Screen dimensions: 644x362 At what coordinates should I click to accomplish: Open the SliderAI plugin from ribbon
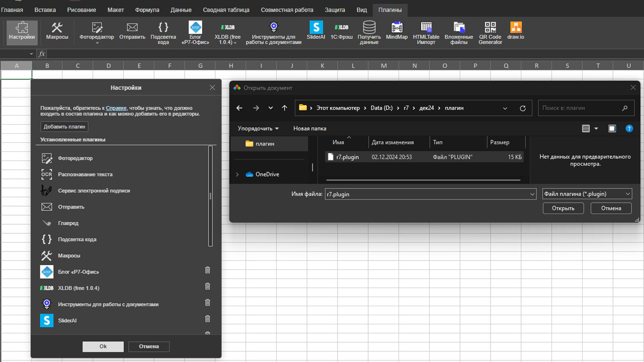(x=316, y=31)
